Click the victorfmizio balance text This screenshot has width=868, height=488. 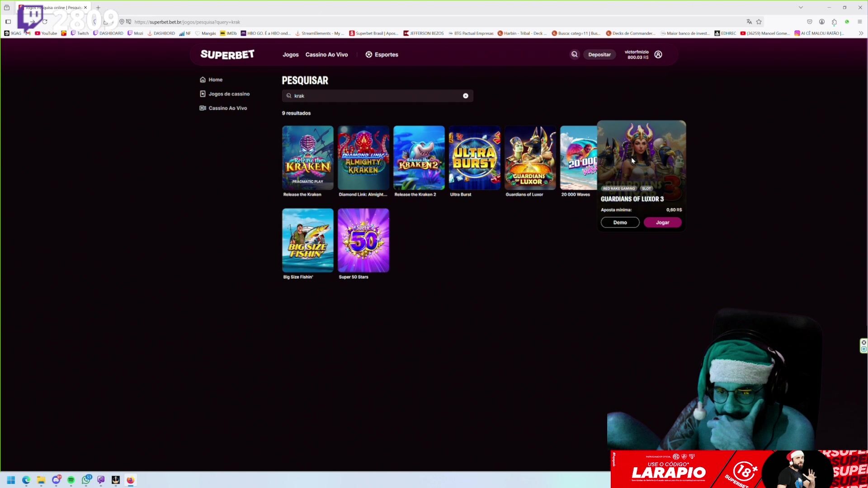pos(637,55)
